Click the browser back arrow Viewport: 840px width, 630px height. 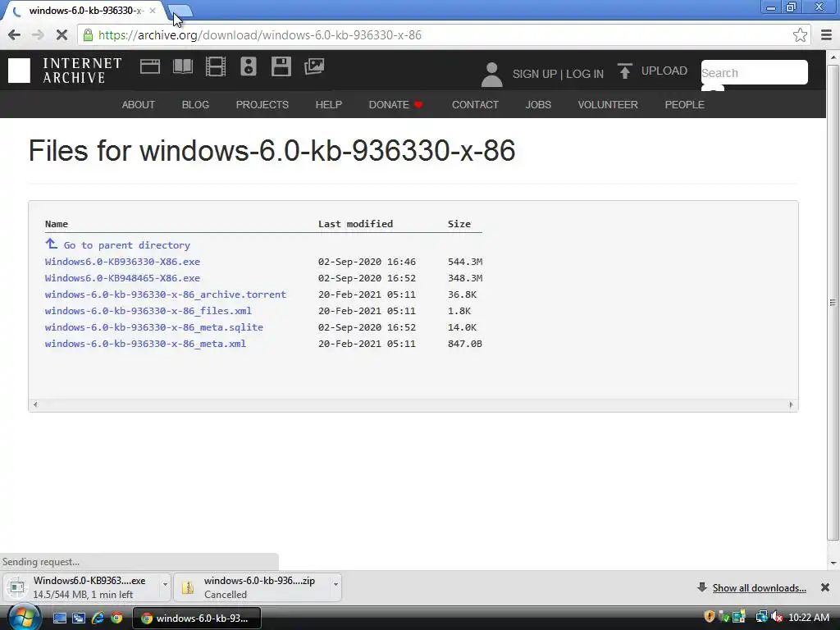coord(15,35)
